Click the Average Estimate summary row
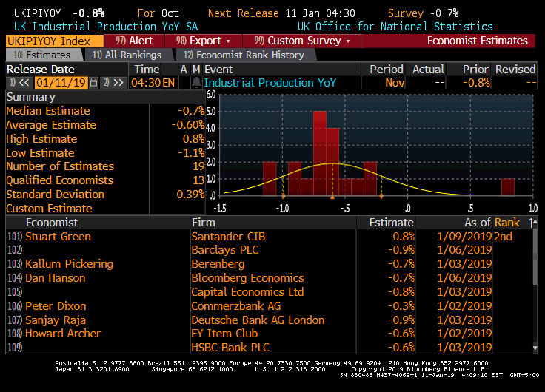This screenshot has width=545, height=392. click(x=105, y=125)
